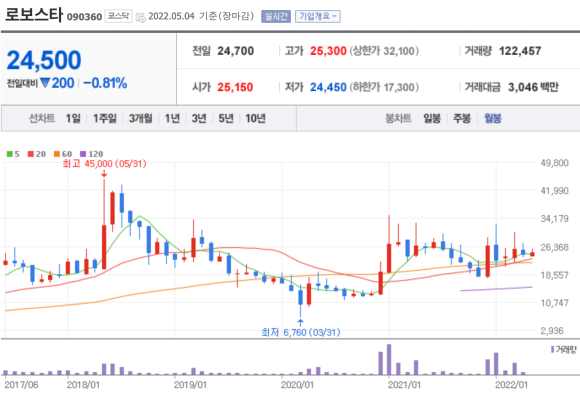
Task: Click the 26,368 price axis label
Action: point(554,247)
